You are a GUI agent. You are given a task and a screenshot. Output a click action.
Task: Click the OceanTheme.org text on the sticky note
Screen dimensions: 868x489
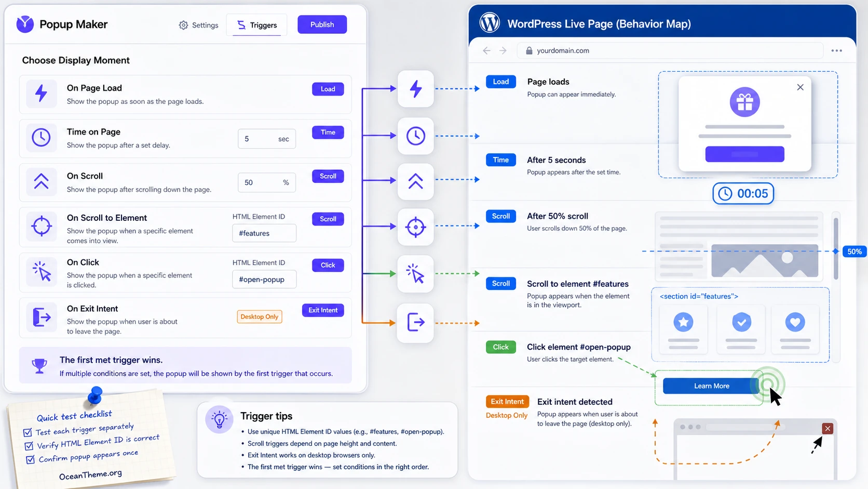90,474
